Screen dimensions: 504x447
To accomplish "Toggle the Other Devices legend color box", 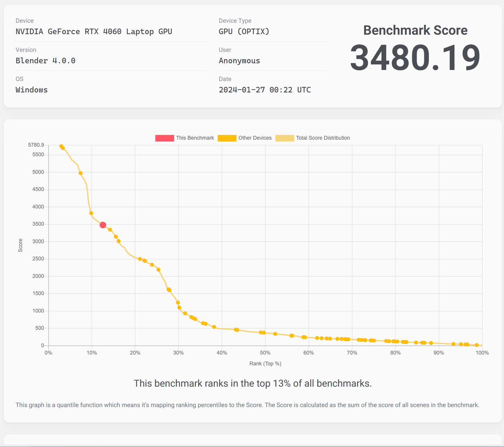I will [x=227, y=138].
